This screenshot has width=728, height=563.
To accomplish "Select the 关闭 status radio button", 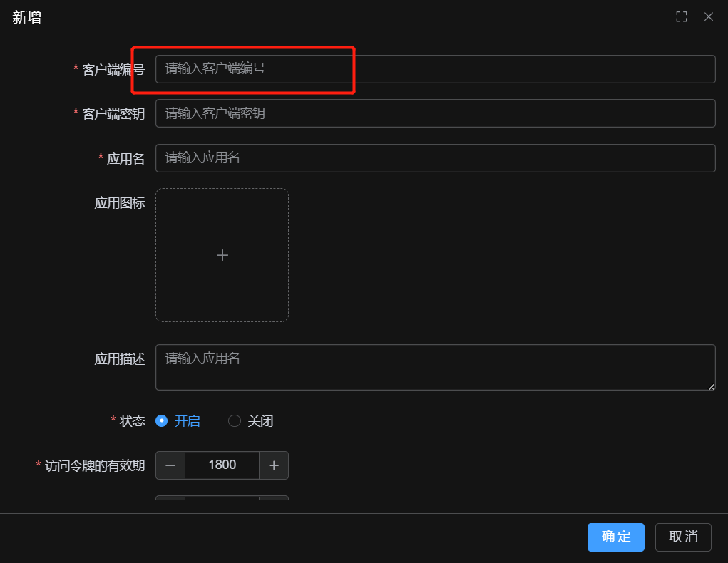I will tap(235, 421).
